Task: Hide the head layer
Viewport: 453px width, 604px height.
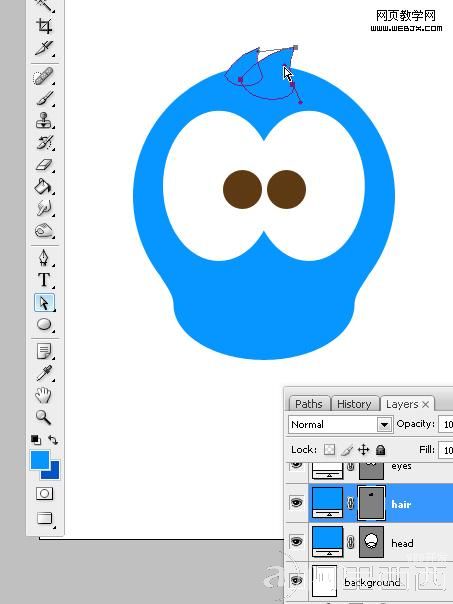Action: click(296, 542)
